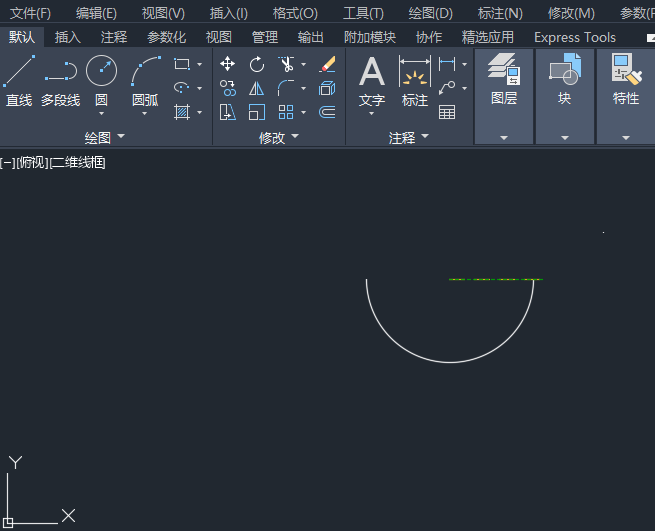Select the Move tool icon

coord(227,64)
